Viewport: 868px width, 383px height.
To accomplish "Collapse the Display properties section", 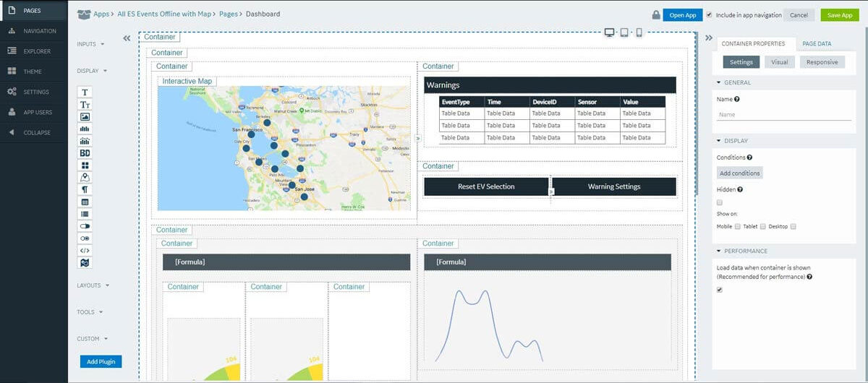I will (x=733, y=141).
